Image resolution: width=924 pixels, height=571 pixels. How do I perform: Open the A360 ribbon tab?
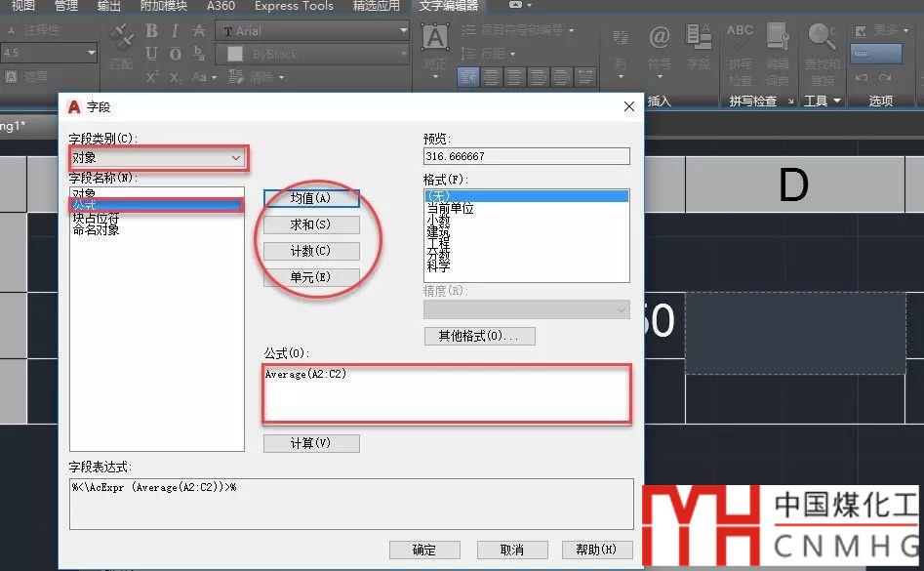(x=221, y=6)
